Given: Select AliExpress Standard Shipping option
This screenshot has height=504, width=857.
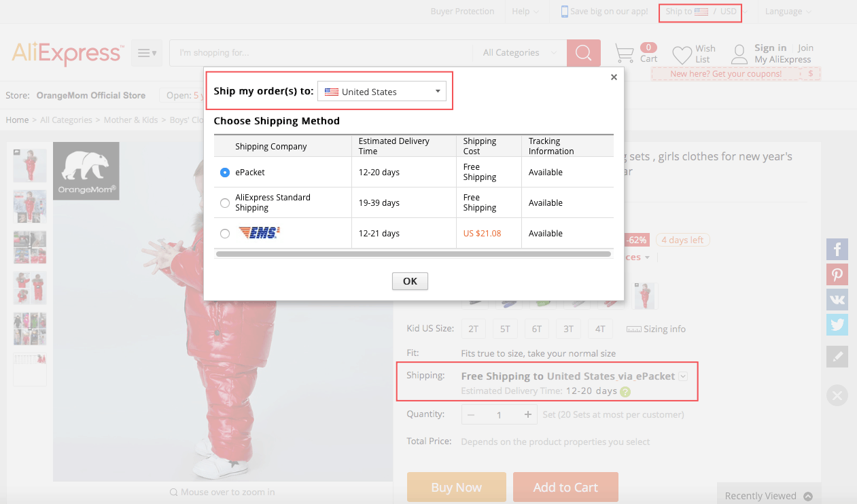Looking at the screenshot, I should (225, 203).
